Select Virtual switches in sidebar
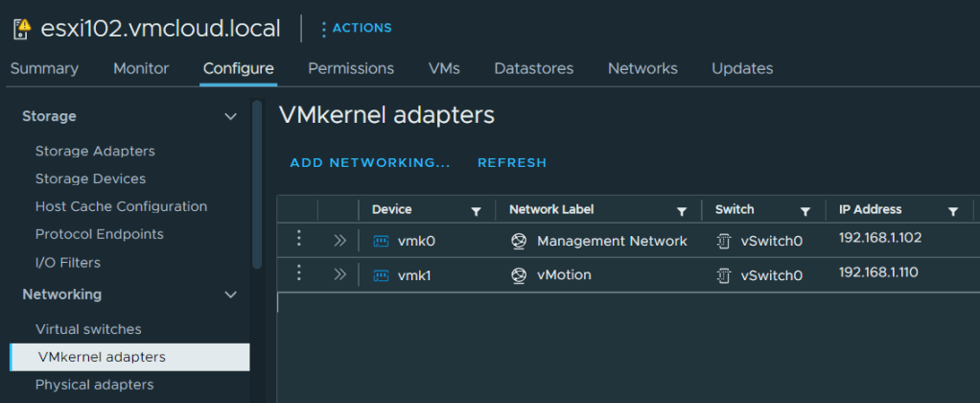 (88, 329)
